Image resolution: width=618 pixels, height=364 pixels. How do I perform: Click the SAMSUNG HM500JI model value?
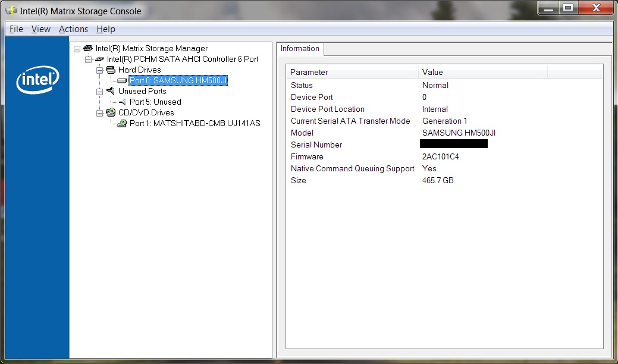pyautogui.click(x=459, y=133)
